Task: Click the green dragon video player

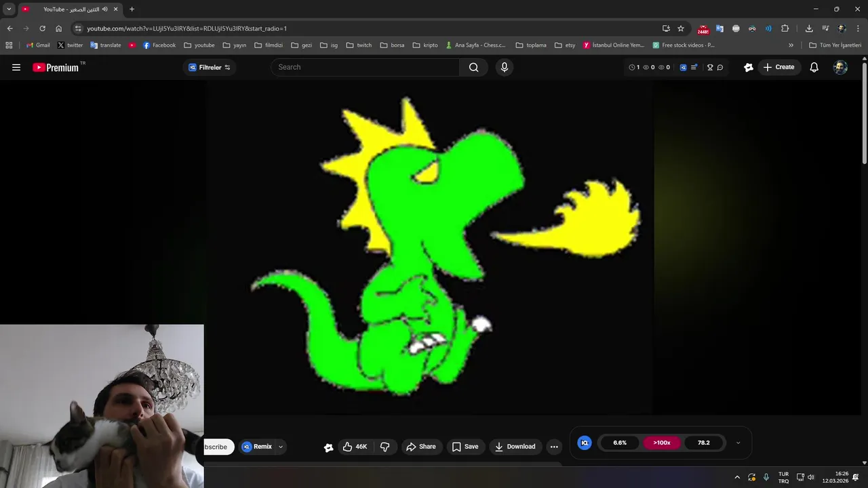Action: pos(429,247)
